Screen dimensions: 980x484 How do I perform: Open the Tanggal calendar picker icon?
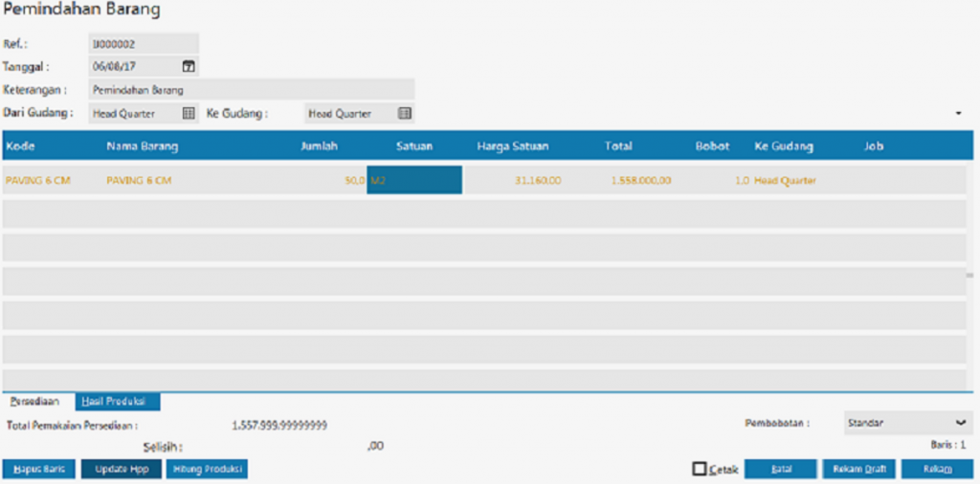click(189, 67)
